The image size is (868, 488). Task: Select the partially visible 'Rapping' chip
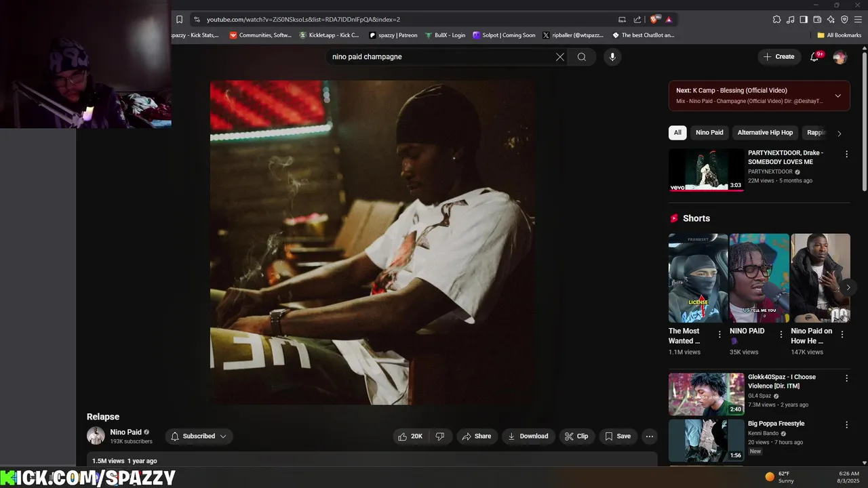pos(816,133)
